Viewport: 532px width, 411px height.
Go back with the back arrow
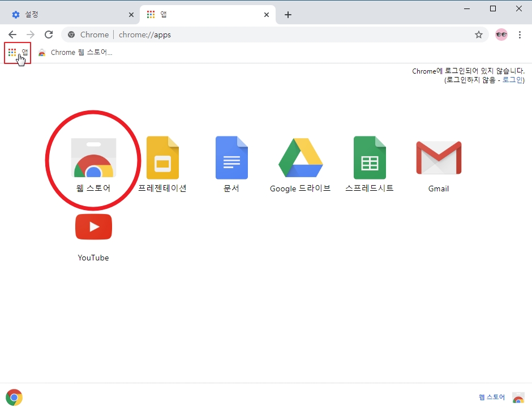pyautogui.click(x=12, y=35)
